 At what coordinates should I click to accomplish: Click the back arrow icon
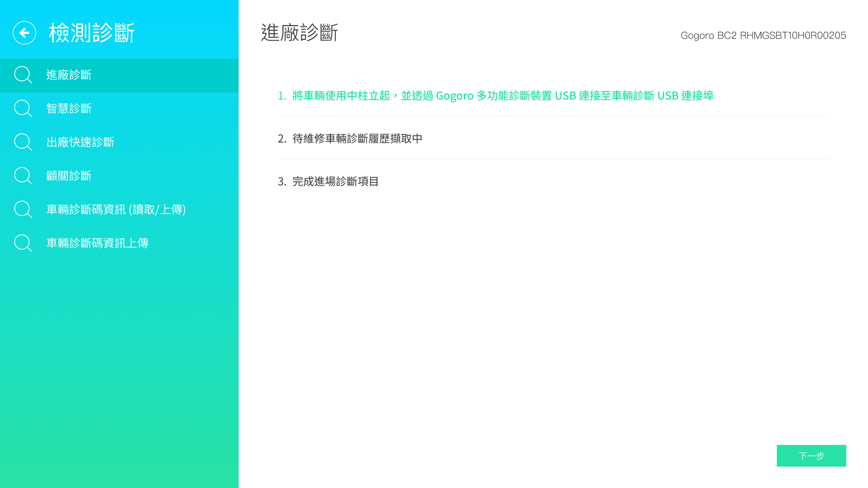tap(24, 33)
